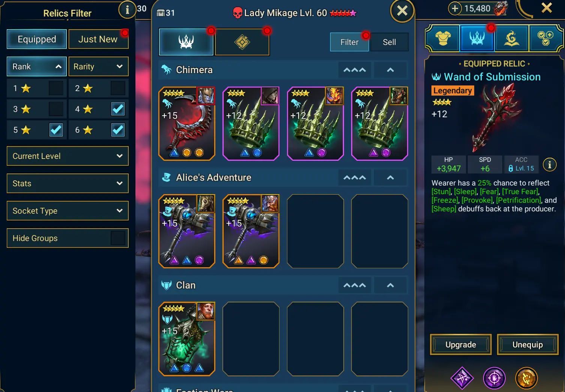Uncheck the 5 star rank checkbox
This screenshot has width=565, height=392.
point(56,130)
